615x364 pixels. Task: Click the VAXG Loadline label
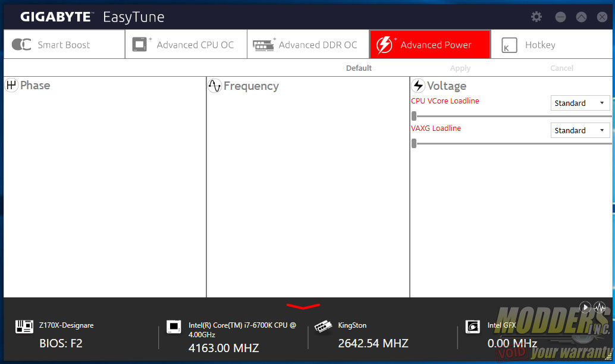click(x=436, y=128)
